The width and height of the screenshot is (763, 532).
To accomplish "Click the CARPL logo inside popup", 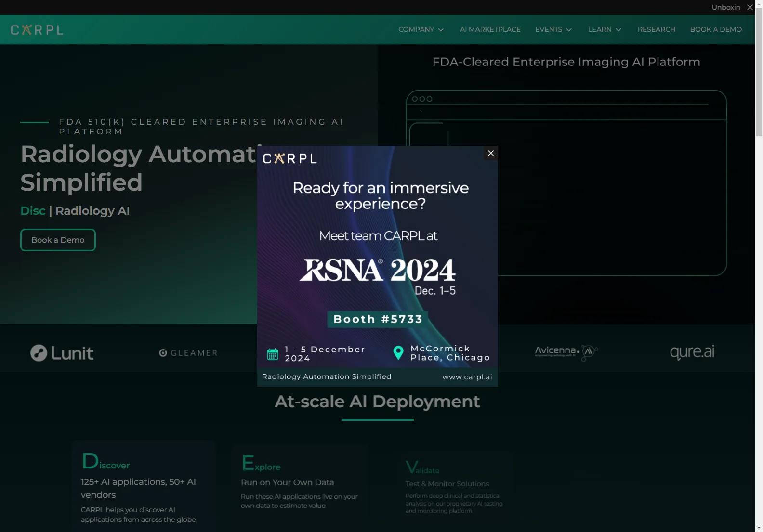I will coord(289,158).
